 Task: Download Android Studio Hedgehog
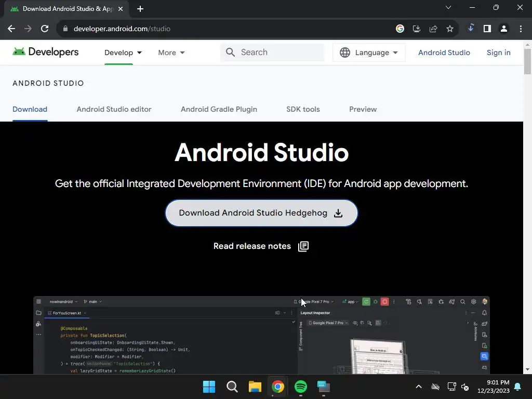261,213
